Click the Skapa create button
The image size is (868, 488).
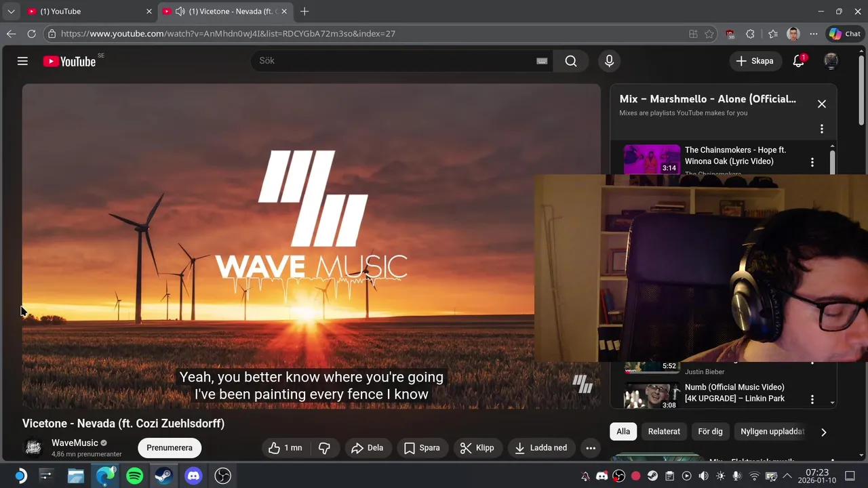tap(755, 61)
